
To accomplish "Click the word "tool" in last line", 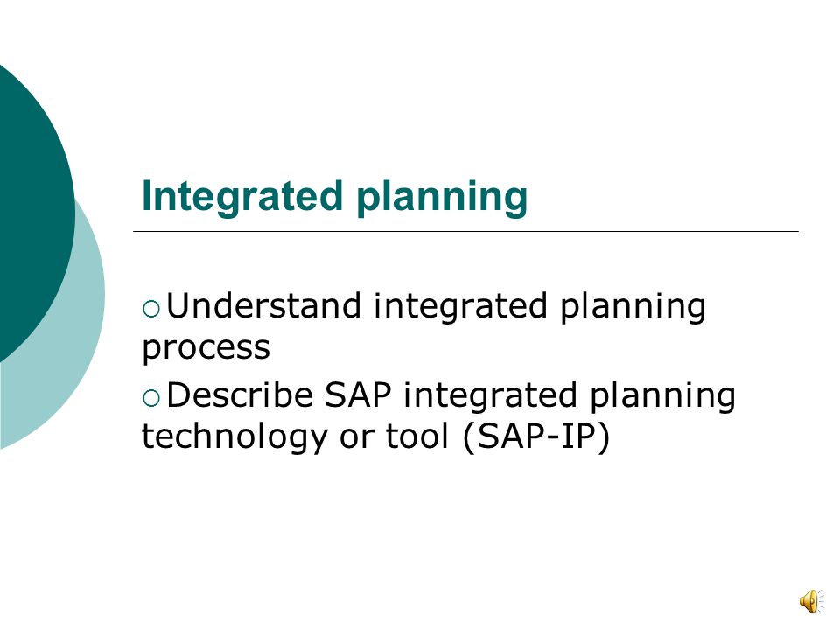I will pos(416,436).
